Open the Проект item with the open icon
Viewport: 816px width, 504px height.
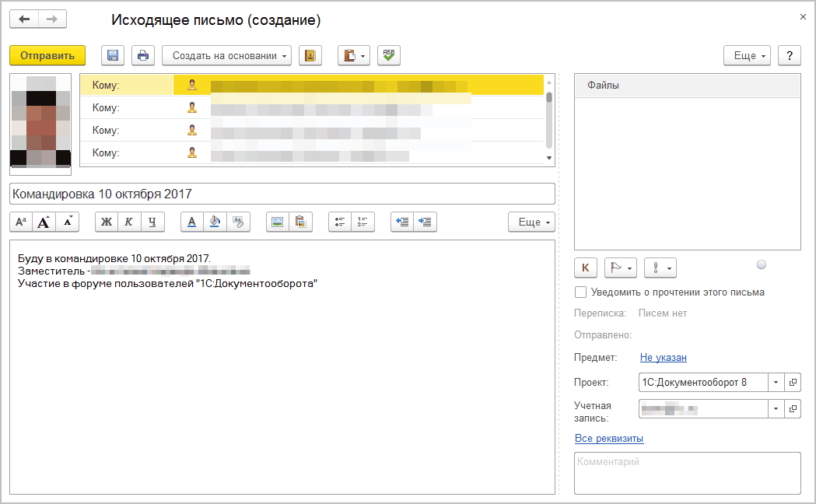click(793, 383)
